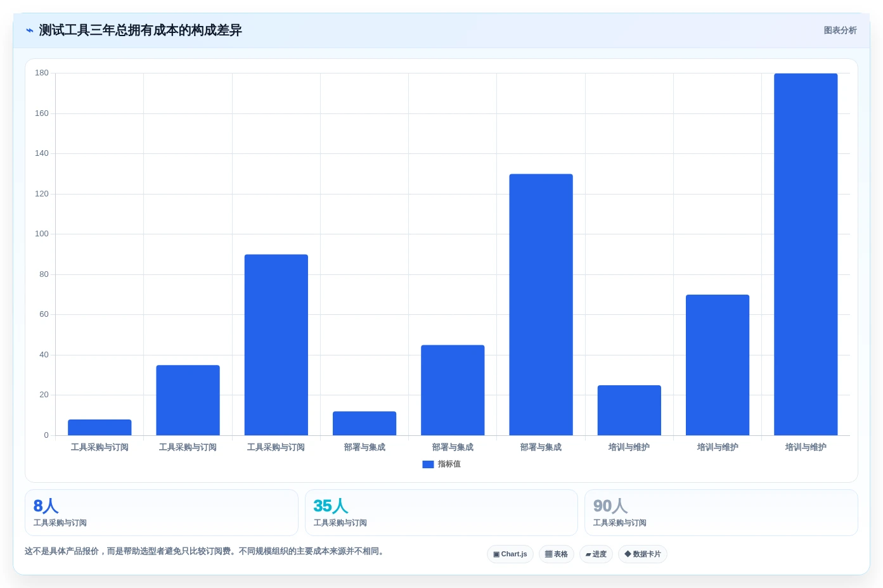The image size is (883, 588).
Task: Click the "180" y-axis tick label
Action: 42,73
